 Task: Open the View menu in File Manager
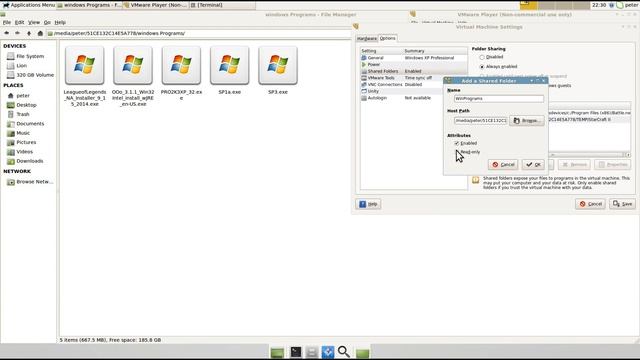click(34, 22)
